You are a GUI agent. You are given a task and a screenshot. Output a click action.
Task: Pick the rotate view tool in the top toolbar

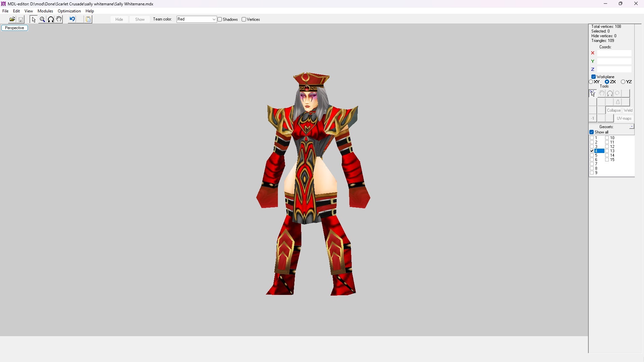(51, 19)
